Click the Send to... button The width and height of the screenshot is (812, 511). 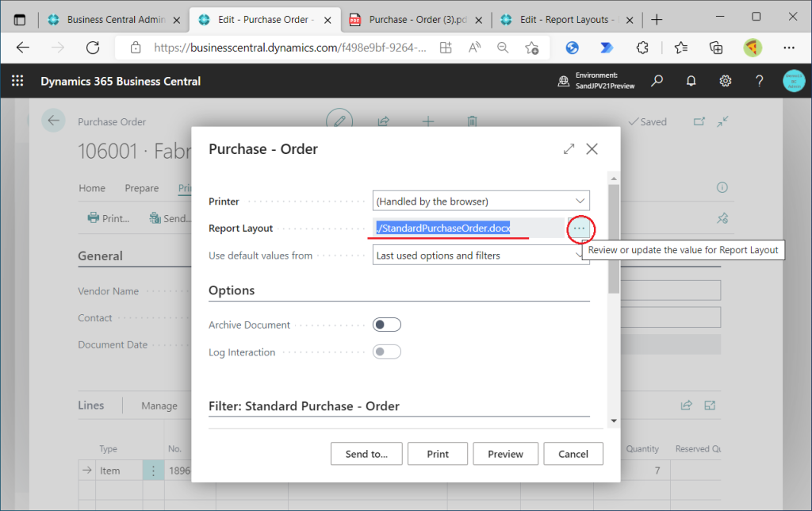pos(366,454)
